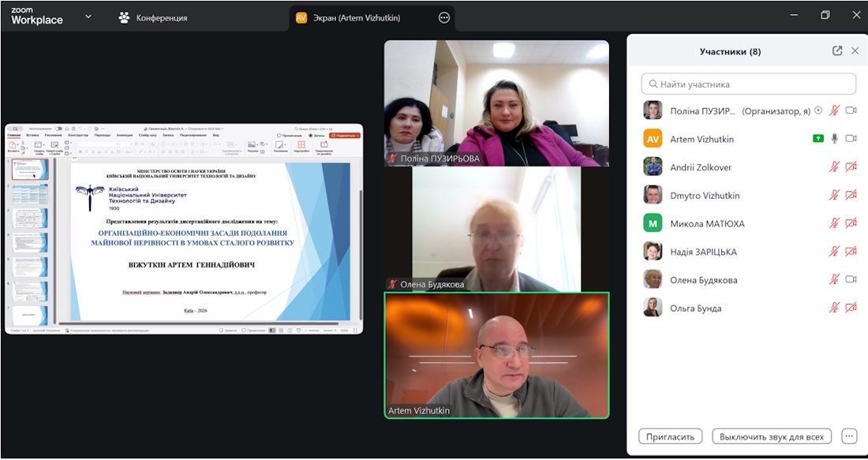
Task: Click Ольга Бунда's disabled camera icon
Action: pyautogui.click(x=851, y=309)
